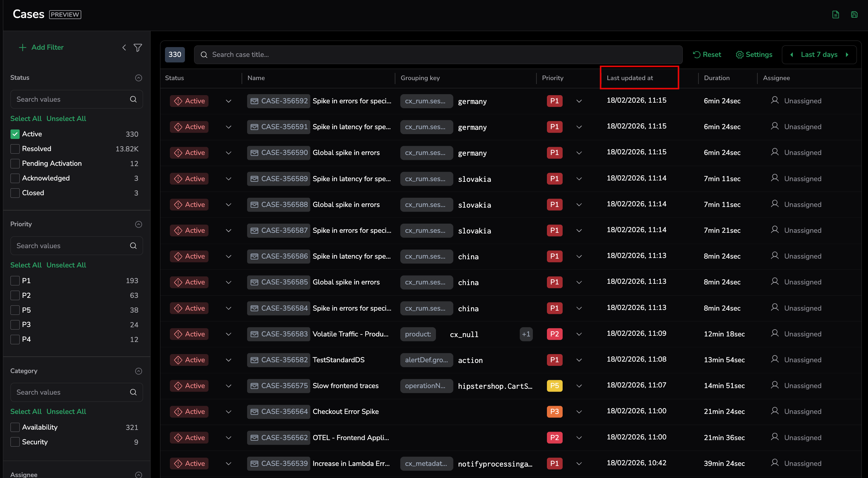Go to previous time range with left arrow
The height and width of the screenshot is (478, 868).
(791, 55)
